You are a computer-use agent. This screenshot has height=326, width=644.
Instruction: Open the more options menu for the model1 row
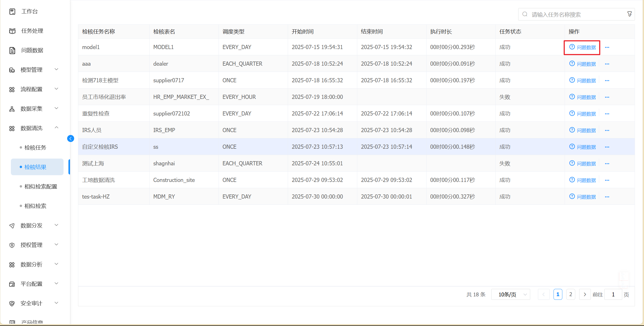pos(607,47)
